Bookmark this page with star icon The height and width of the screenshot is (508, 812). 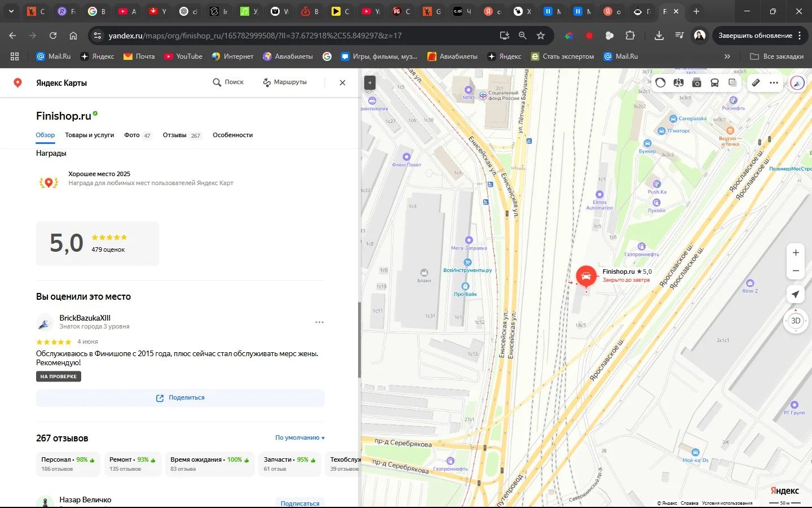click(x=541, y=36)
